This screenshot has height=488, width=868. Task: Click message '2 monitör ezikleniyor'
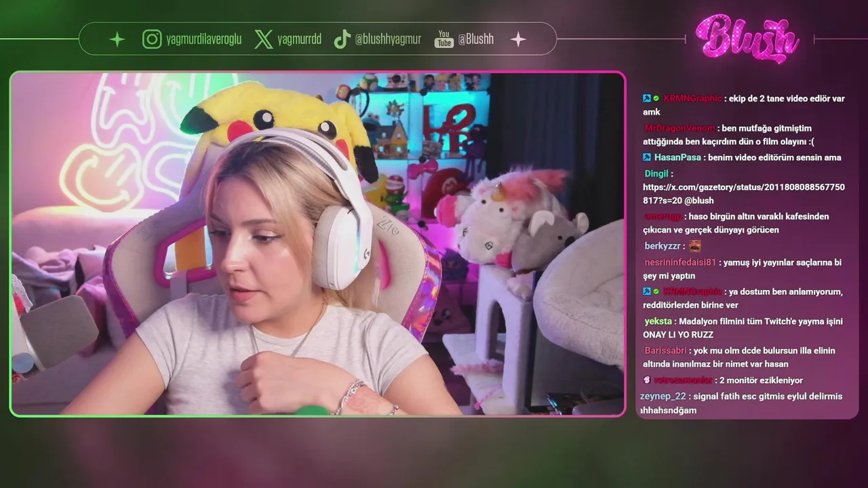point(761,380)
